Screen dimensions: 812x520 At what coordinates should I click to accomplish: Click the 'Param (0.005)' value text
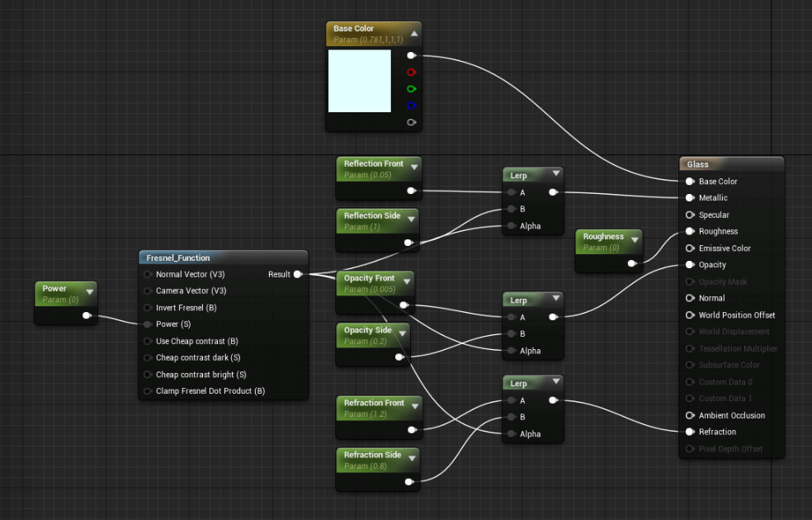370,290
